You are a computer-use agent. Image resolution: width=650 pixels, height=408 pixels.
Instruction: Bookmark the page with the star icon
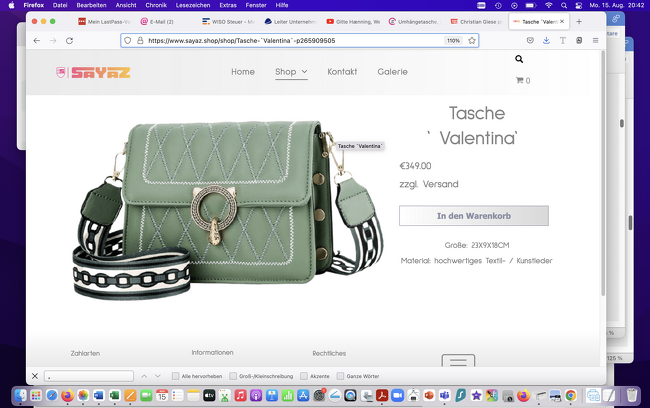click(x=472, y=41)
